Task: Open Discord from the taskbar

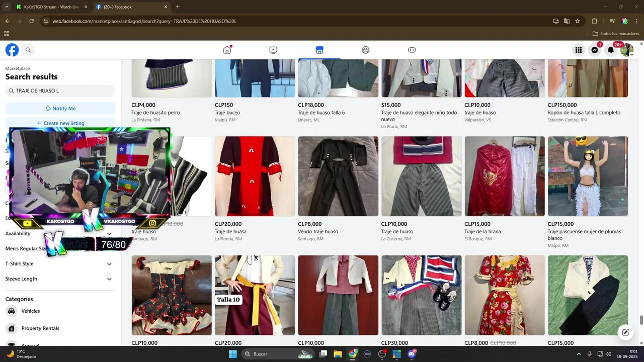Action: pos(412,354)
